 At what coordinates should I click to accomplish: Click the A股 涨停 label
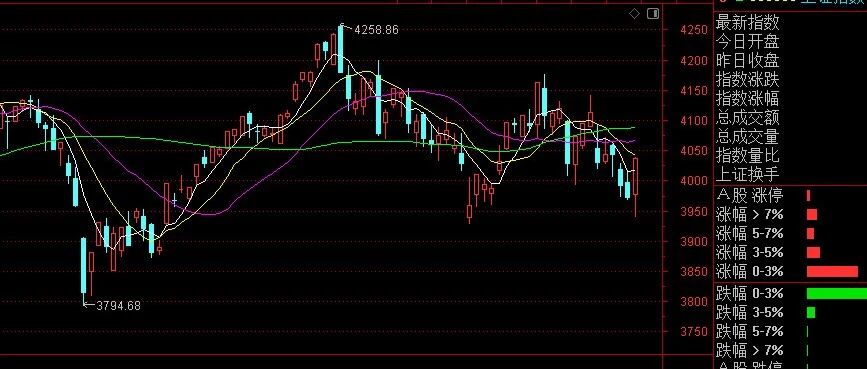(x=750, y=195)
